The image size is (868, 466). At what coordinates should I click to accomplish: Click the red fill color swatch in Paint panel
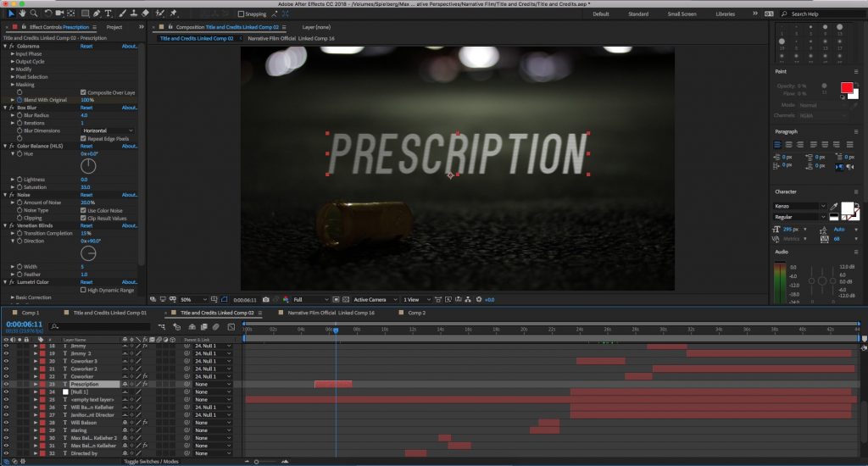click(847, 88)
